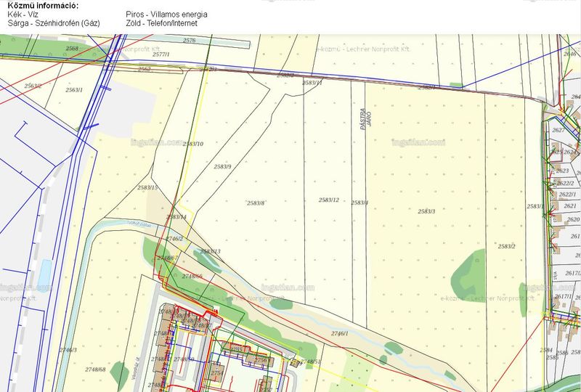Click parcel label 2563/1

pos(74,90)
